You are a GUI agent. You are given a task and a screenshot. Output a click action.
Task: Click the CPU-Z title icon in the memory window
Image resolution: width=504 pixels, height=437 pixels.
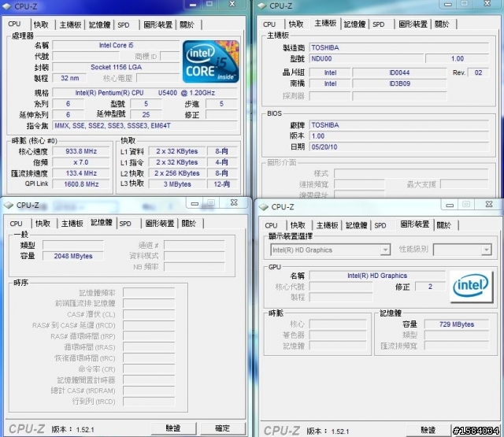9,205
